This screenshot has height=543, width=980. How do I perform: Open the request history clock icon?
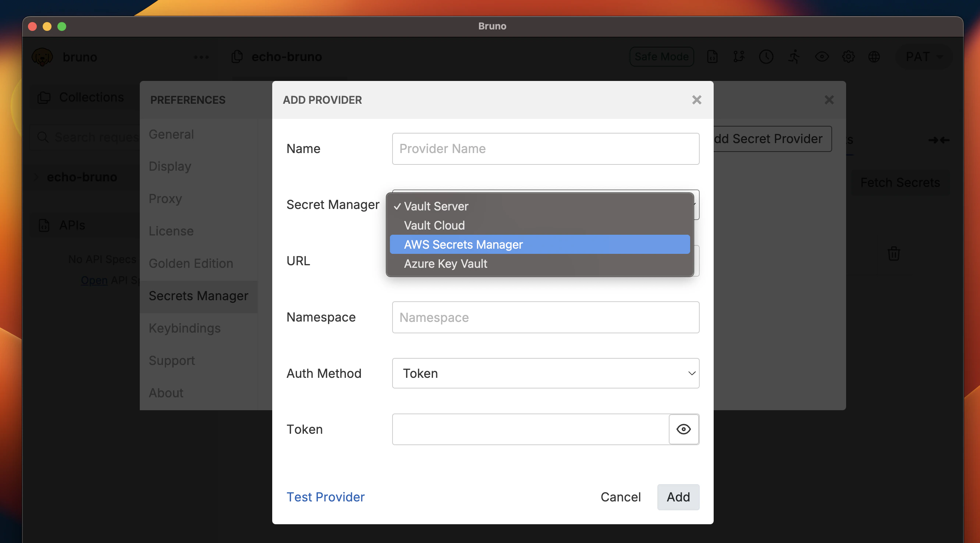point(766,56)
